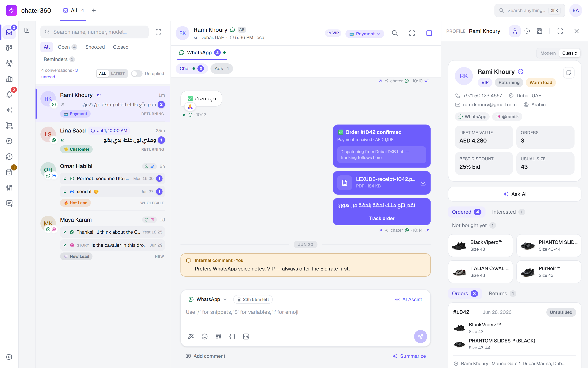Screen dimensions: 588x368
Task: Click the VIP badge in chat header
Action: click(x=333, y=33)
